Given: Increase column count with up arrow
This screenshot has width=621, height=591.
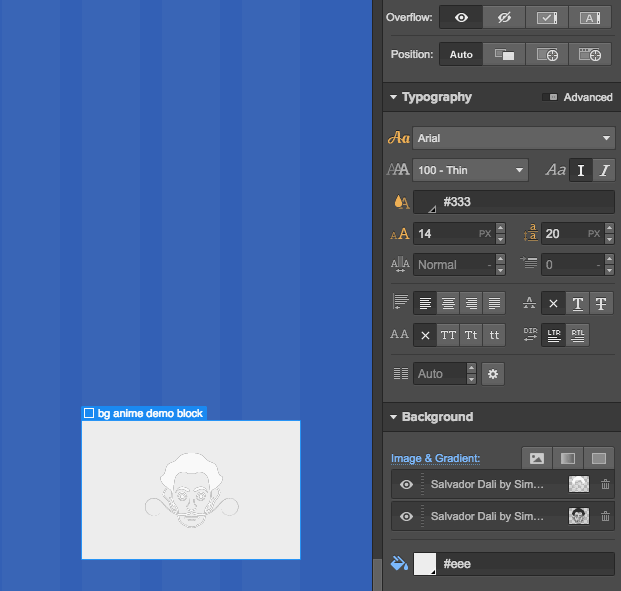Looking at the screenshot, I should pos(471,368).
